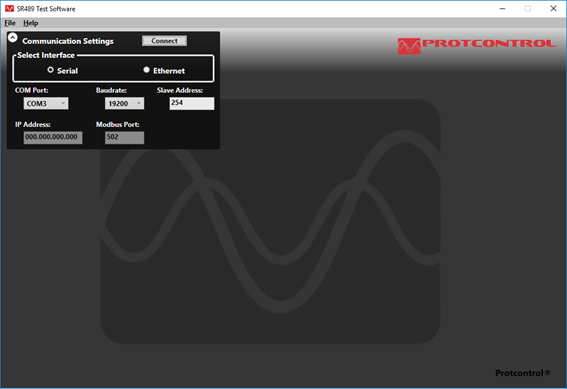Image resolution: width=567 pixels, height=389 pixels.
Task: Click the IP Address field
Action: point(53,137)
